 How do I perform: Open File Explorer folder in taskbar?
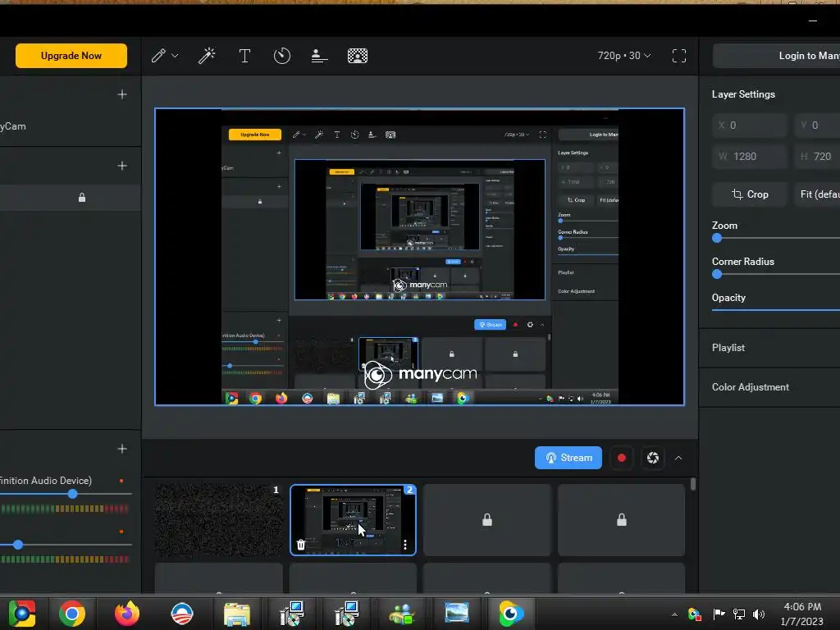tap(237, 614)
